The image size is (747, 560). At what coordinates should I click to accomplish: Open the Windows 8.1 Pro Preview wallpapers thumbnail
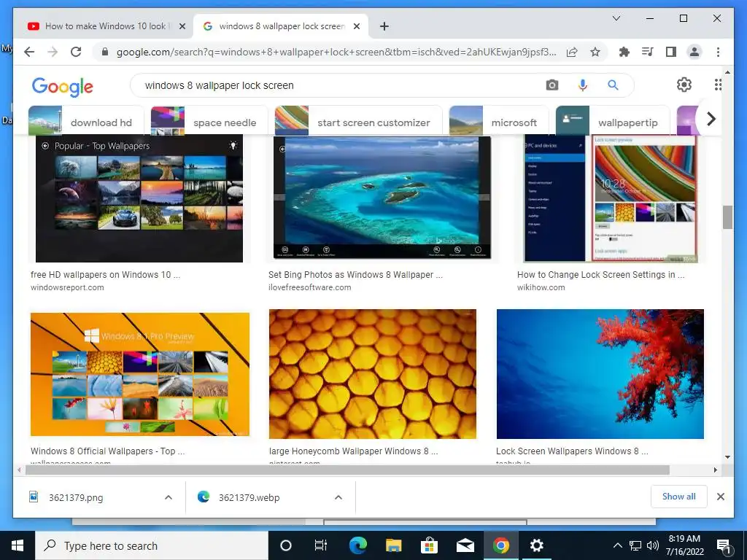pos(139,374)
